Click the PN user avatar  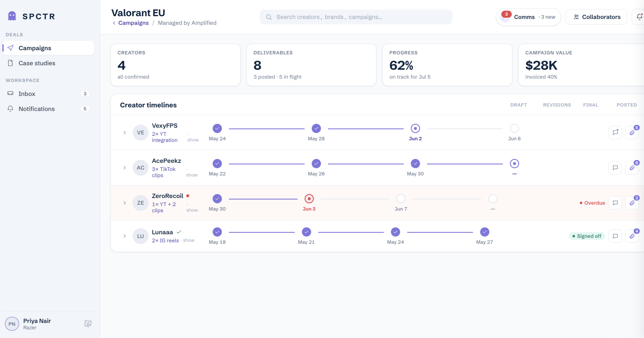point(12,324)
